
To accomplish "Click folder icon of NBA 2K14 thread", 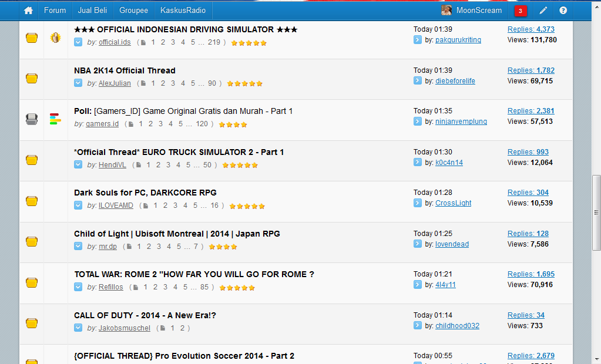I will (x=32, y=78).
